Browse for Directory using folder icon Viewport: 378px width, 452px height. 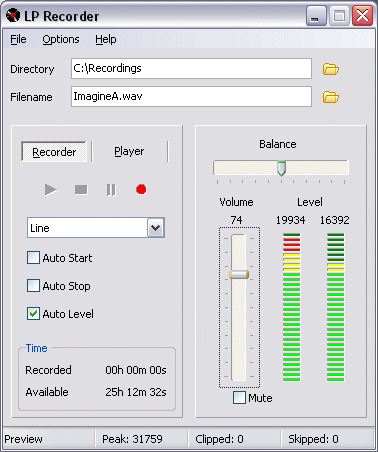[x=330, y=69]
